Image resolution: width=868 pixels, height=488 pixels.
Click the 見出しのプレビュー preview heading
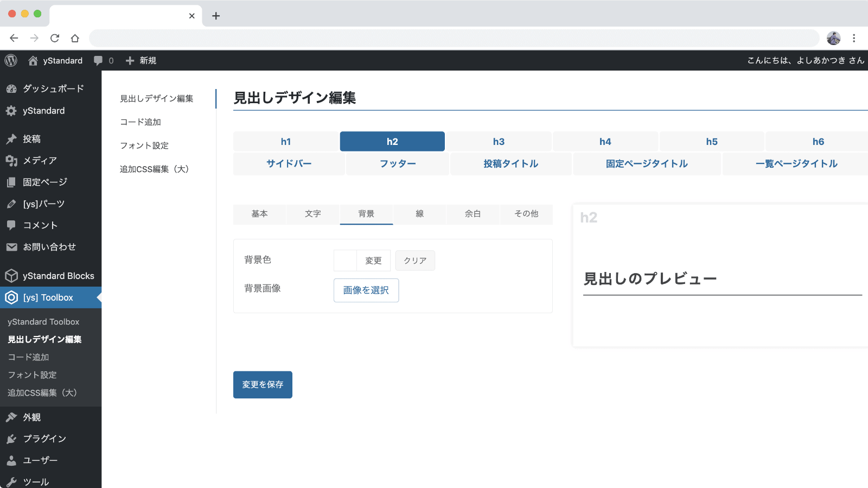pyautogui.click(x=650, y=279)
